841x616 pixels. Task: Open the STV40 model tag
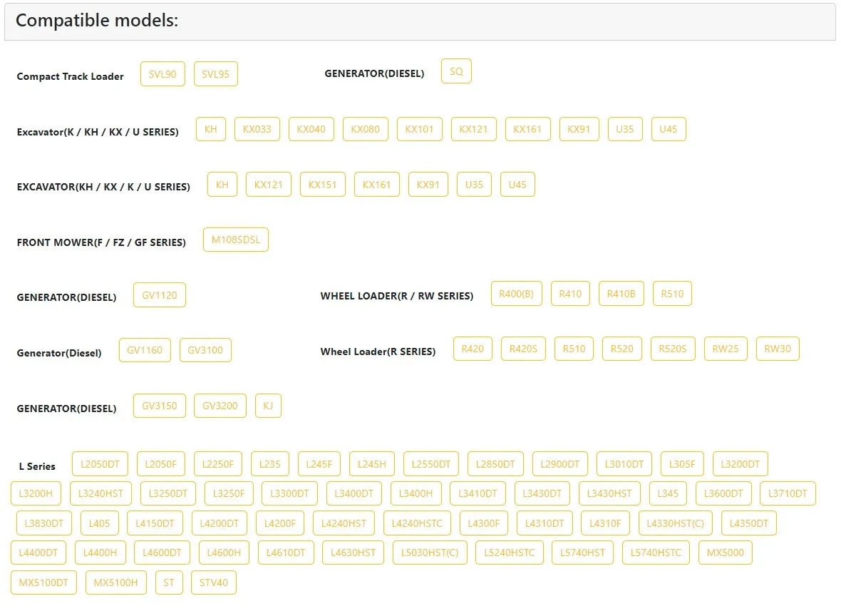click(214, 582)
